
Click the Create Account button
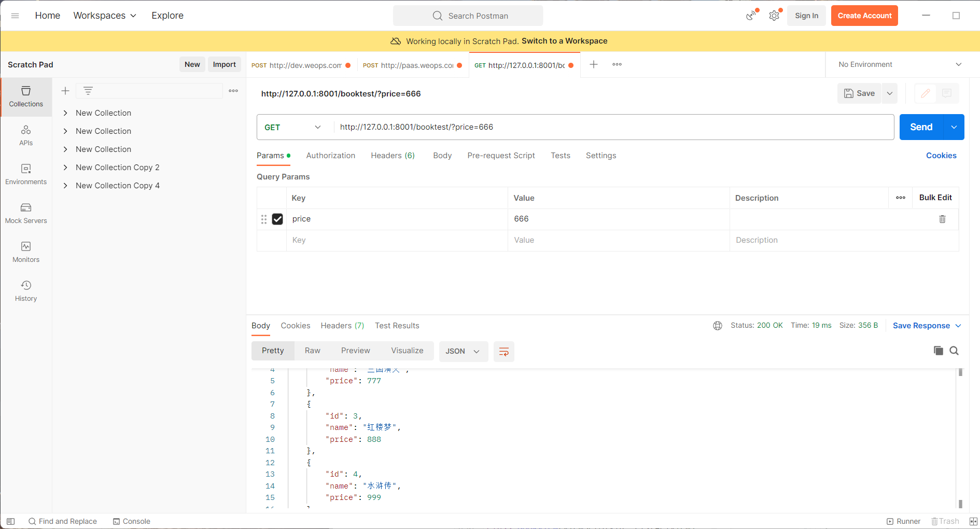pos(864,16)
